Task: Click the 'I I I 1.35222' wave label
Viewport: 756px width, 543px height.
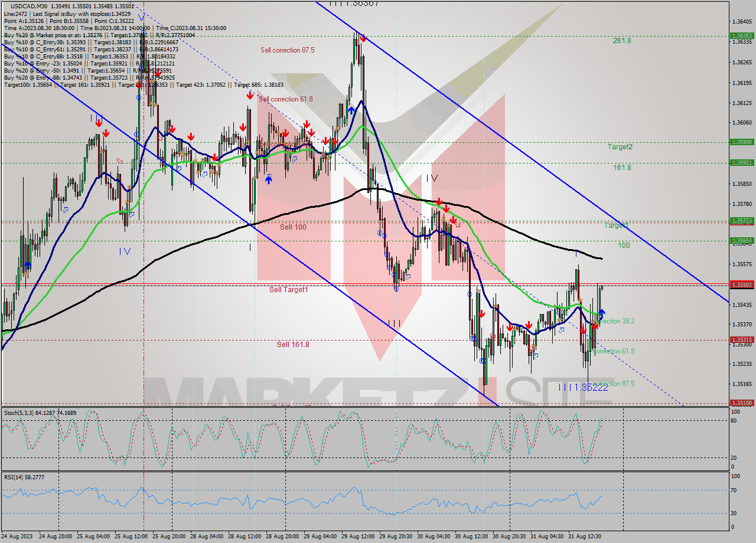Action: click(584, 387)
